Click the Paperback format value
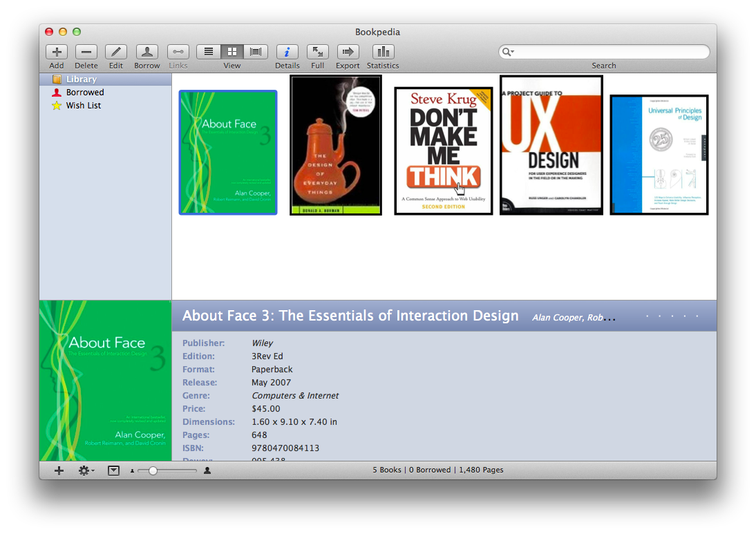Image resolution: width=756 pixels, height=534 pixels. 272,369
